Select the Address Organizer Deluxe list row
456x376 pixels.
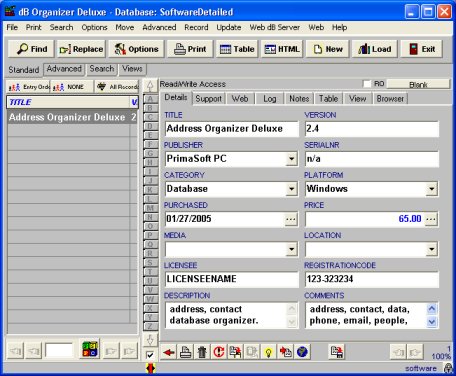[72, 117]
